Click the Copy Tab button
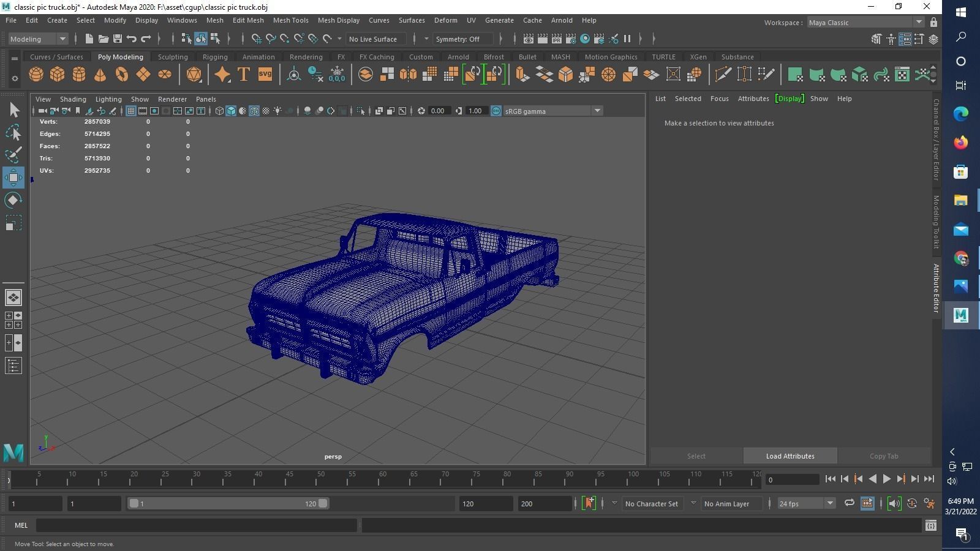 click(x=884, y=456)
